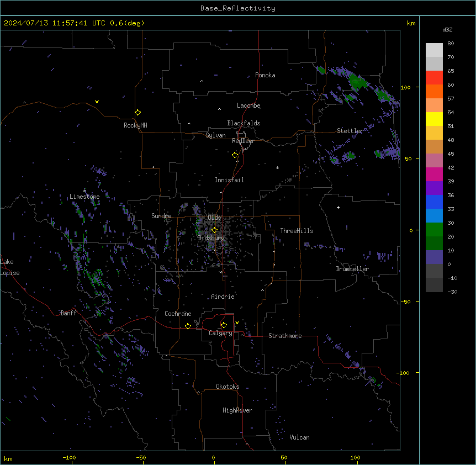Click the ThreeHills label
This screenshot has height=465, width=476.
pyautogui.click(x=297, y=231)
